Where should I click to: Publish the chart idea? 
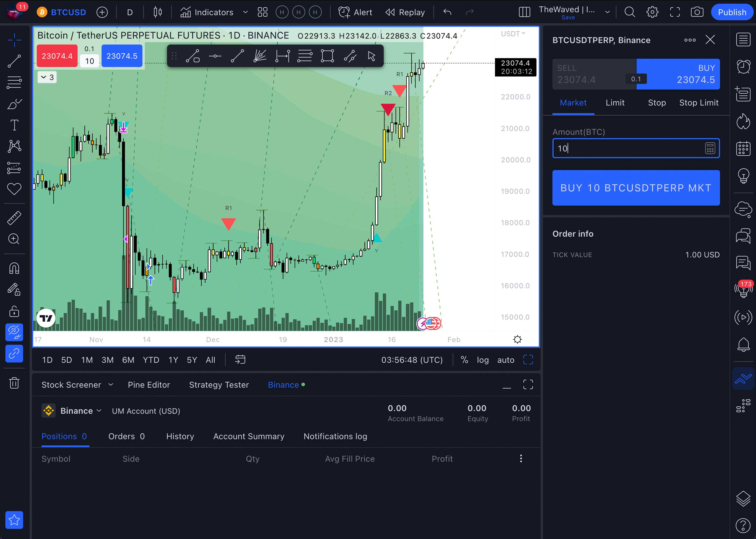pyautogui.click(x=732, y=12)
